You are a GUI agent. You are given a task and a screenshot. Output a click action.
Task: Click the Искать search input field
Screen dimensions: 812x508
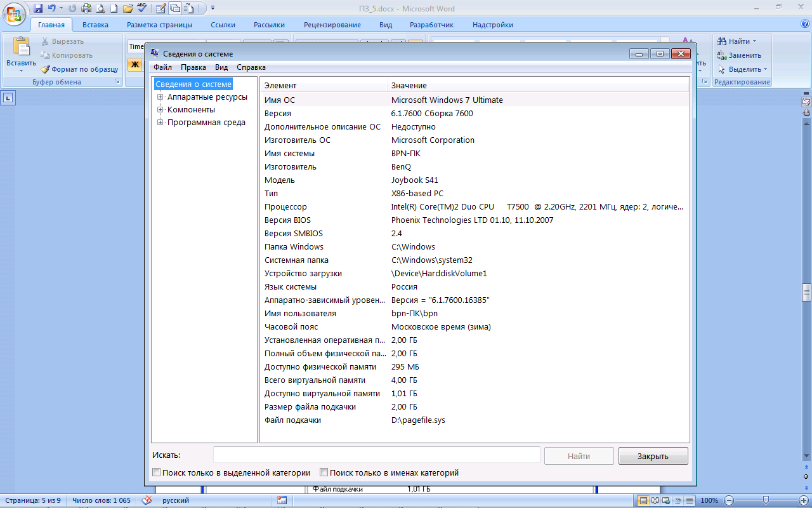tap(377, 455)
